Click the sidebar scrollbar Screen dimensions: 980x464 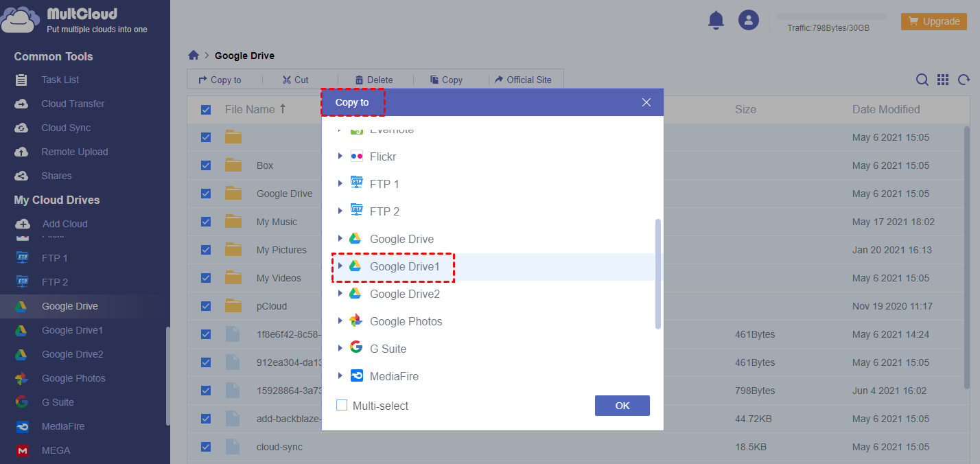(x=167, y=376)
